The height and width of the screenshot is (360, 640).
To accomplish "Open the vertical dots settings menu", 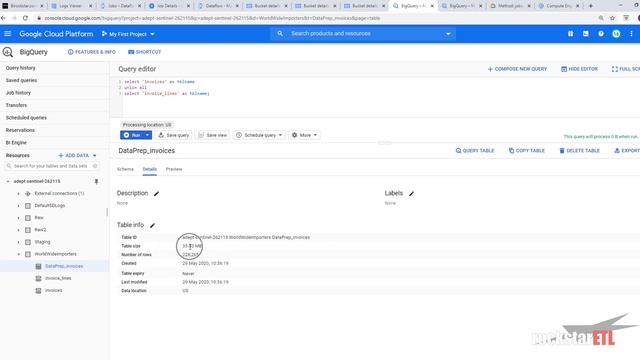I will [631, 34].
